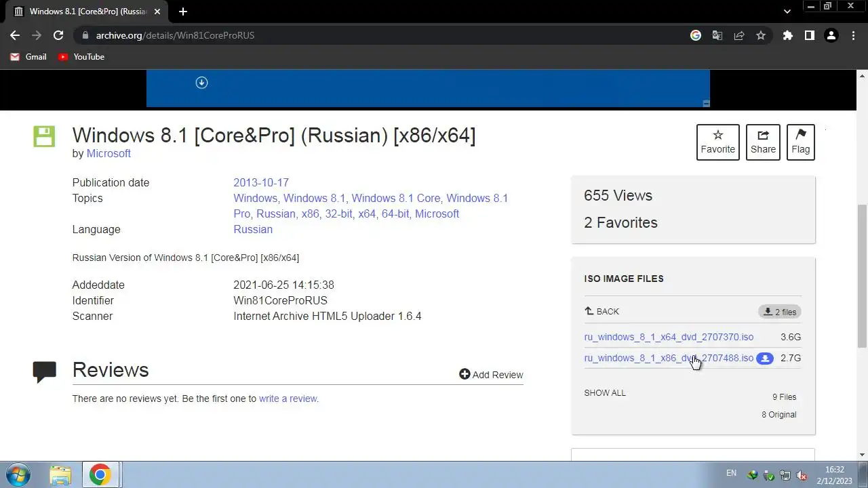The image size is (868, 488).
Task: Open a new browser tab
Action: coord(183,12)
